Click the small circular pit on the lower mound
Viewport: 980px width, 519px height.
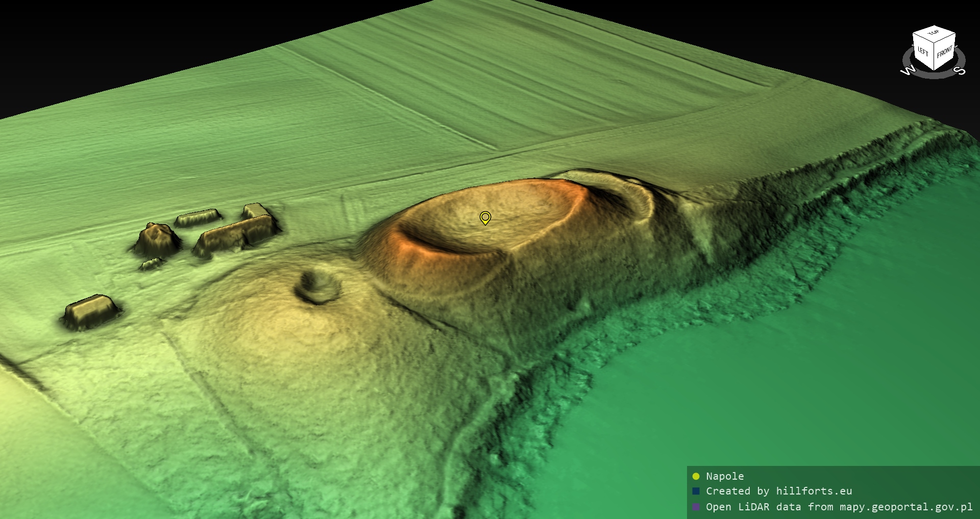pyautogui.click(x=317, y=287)
